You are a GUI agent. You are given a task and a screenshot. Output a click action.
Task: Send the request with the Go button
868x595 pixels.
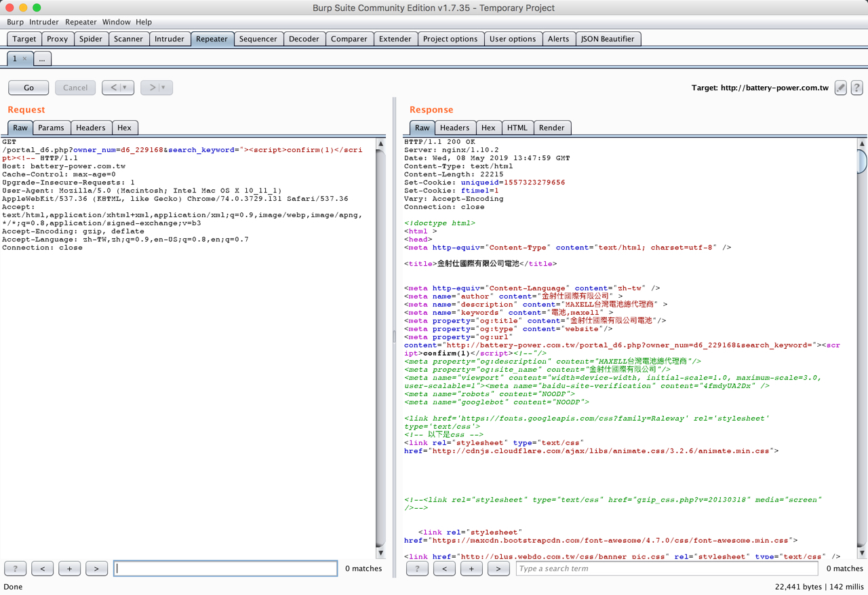(x=28, y=88)
